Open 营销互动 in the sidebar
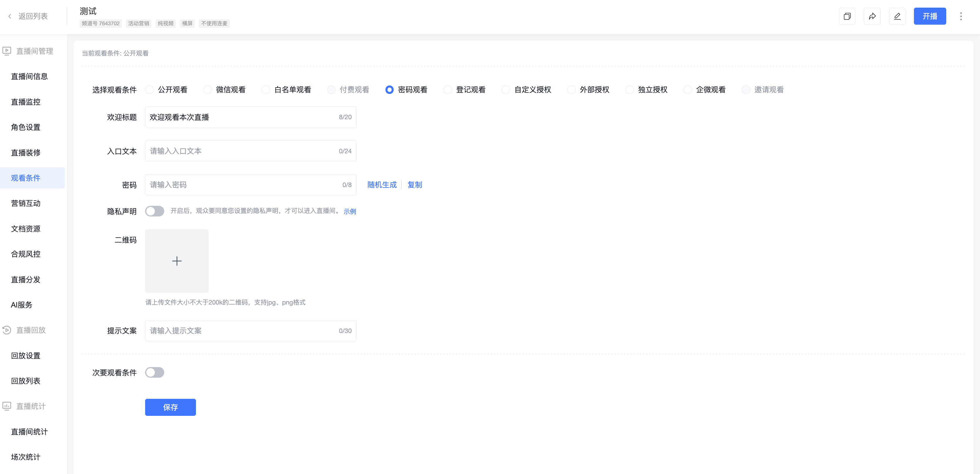Viewport: 980px width, 474px height. coord(26,203)
